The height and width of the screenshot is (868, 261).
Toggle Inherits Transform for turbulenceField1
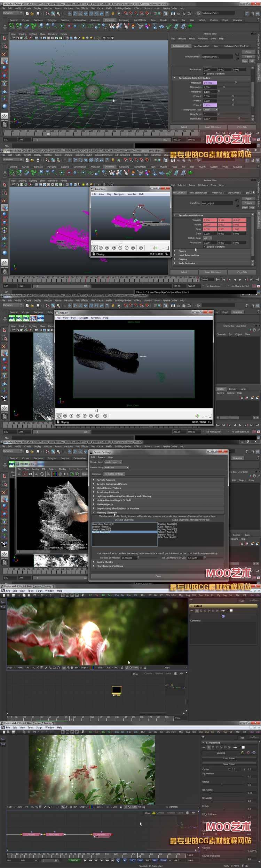click(205, 74)
